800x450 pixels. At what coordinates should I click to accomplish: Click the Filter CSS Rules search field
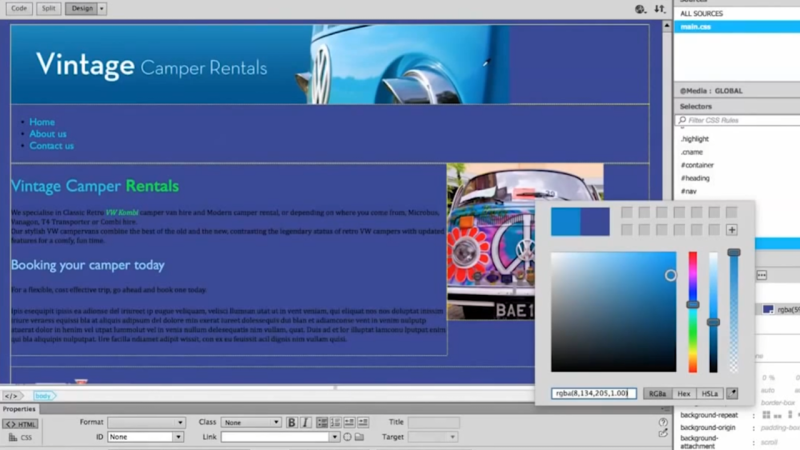738,120
